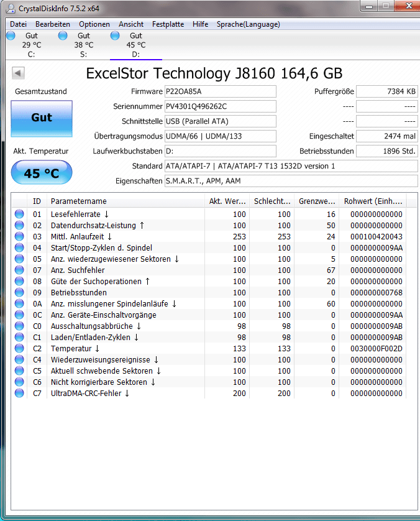The width and height of the screenshot is (420, 521).
Task: Open the Festplatte menu
Action: (x=168, y=24)
